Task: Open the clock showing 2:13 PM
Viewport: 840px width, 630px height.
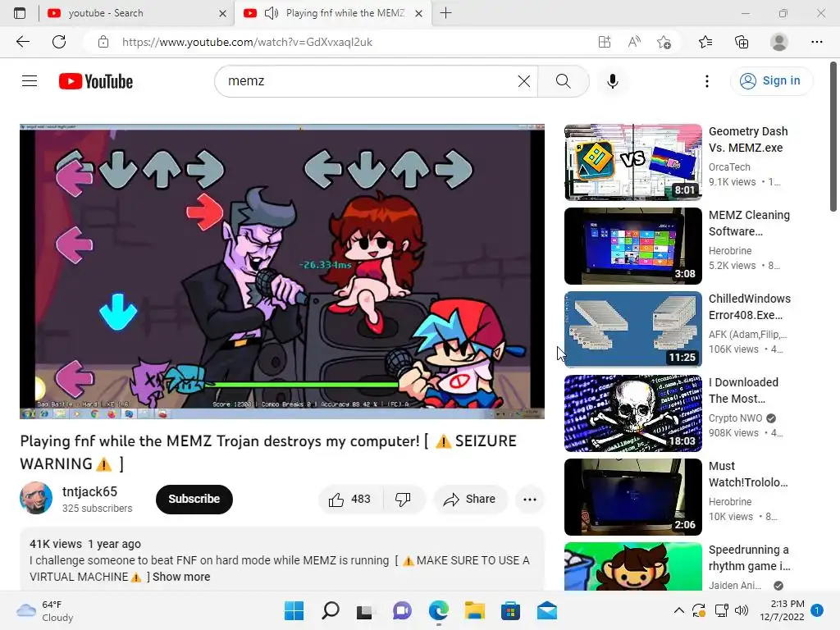Action: 782,610
